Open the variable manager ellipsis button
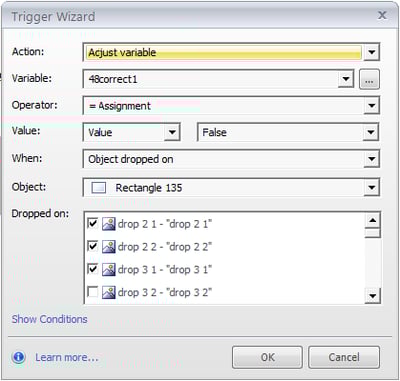 [x=369, y=79]
